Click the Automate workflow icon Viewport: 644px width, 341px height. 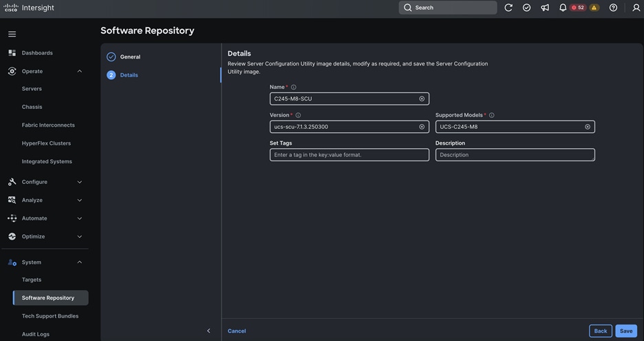click(12, 218)
